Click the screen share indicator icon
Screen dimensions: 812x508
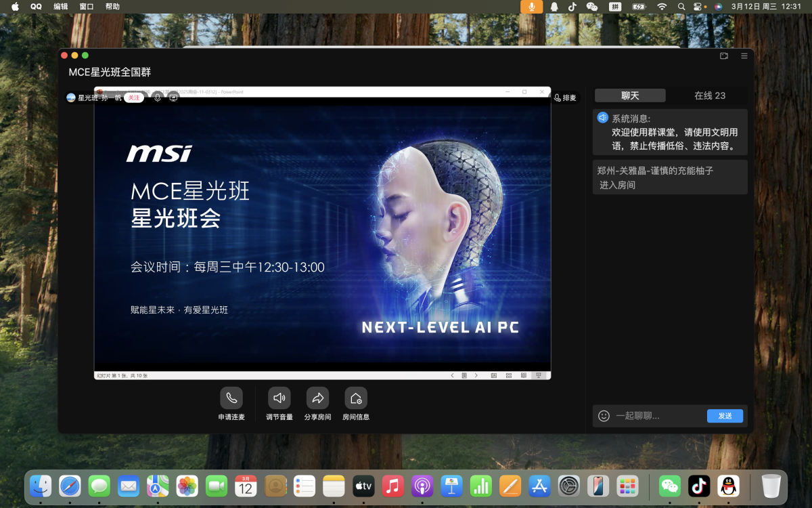(x=173, y=98)
